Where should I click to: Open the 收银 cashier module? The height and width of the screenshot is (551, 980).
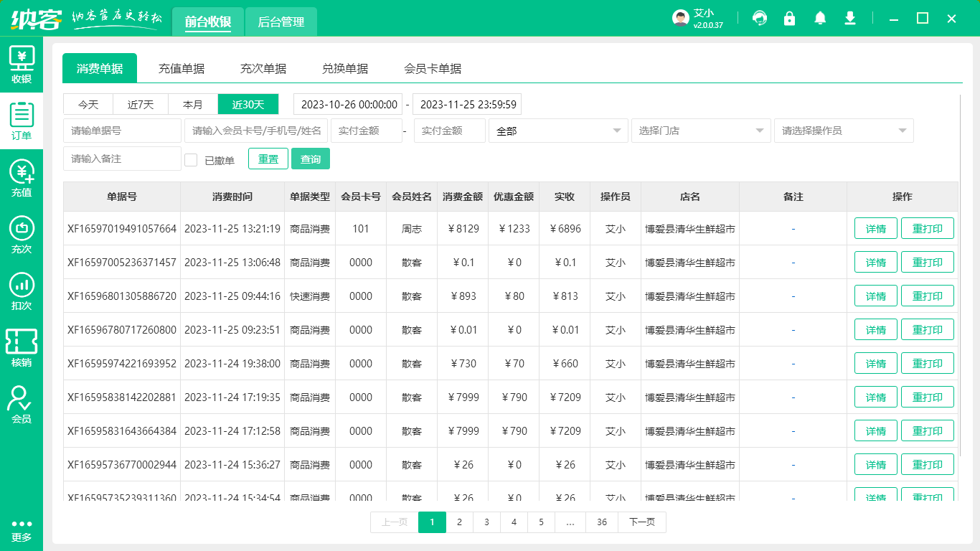click(22, 65)
